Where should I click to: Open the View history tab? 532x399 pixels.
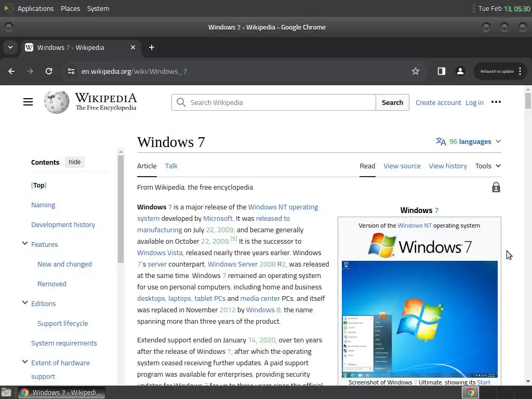(x=448, y=166)
